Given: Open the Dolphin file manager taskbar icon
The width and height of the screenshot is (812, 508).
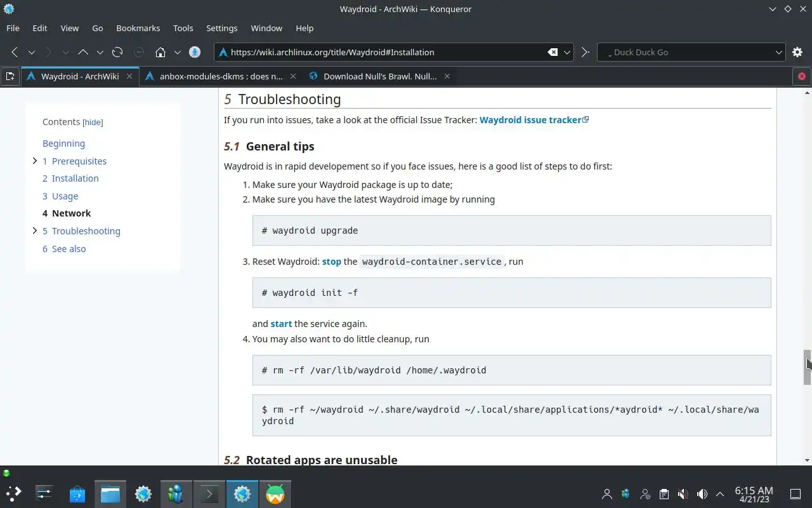Looking at the screenshot, I should pos(110,493).
